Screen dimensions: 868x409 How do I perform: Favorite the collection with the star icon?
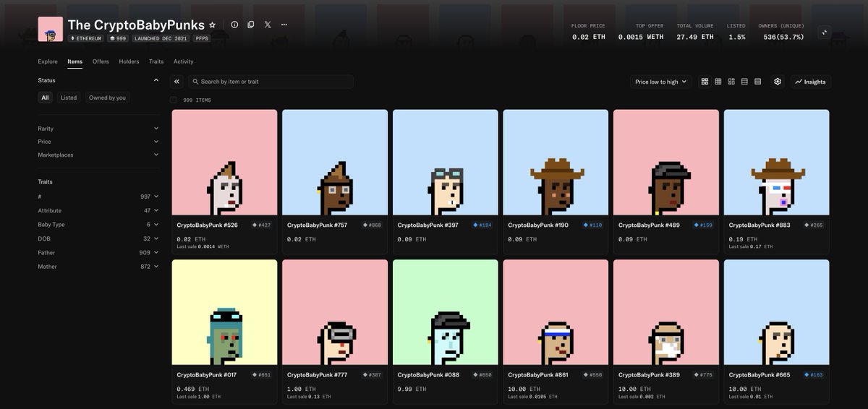(x=212, y=25)
